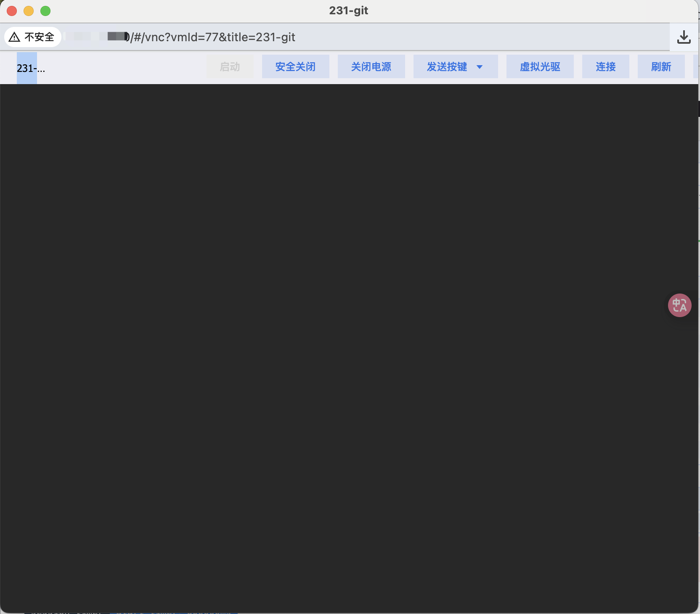Click the cut-off button right of 刷新
The image size is (700, 614).
point(695,66)
